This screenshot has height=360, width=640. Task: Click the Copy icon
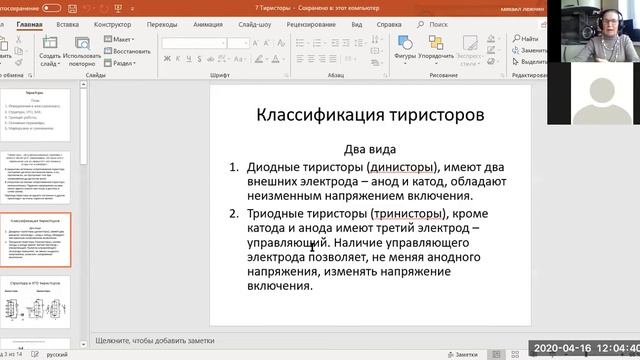coord(18,51)
